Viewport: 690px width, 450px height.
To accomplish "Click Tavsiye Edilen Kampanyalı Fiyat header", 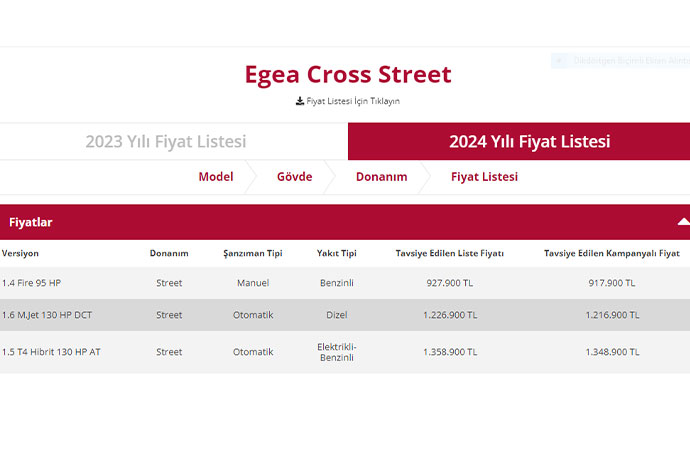I will click(x=611, y=254).
